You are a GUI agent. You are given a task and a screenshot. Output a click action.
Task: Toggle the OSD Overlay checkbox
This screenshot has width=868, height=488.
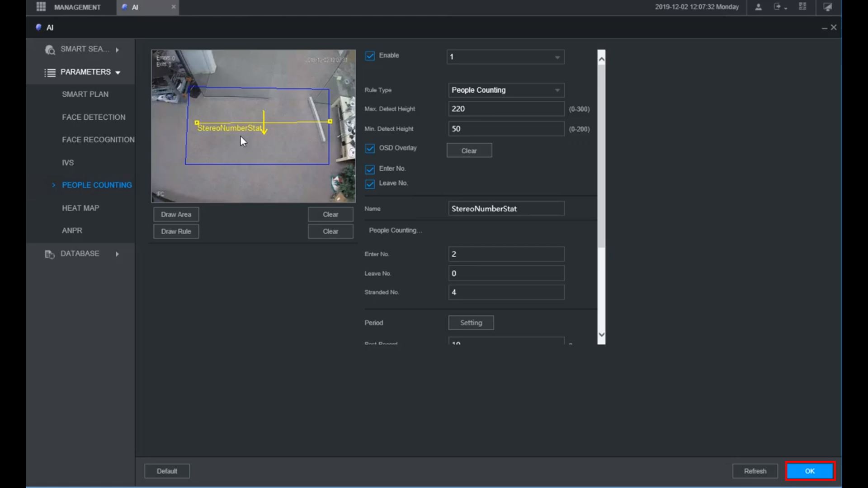coord(370,148)
